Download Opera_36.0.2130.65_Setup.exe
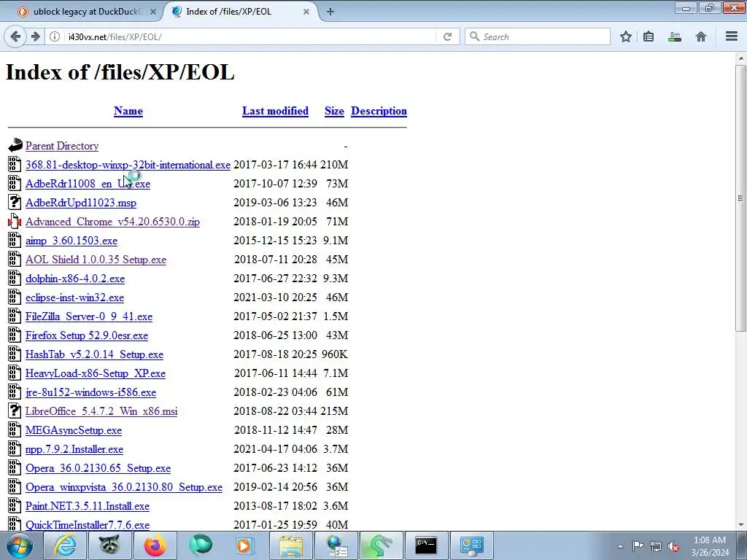The image size is (747, 560). pyautogui.click(x=98, y=469)
